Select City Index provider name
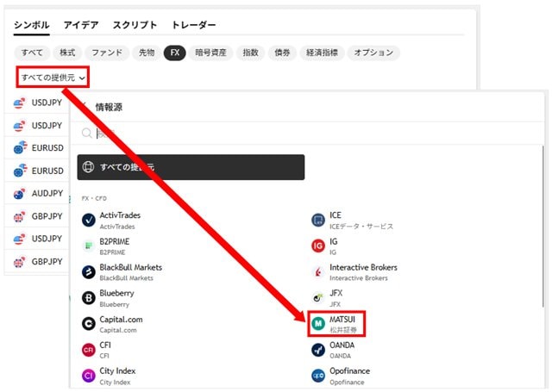Screen dimensions: 552x392 point(117,371)
